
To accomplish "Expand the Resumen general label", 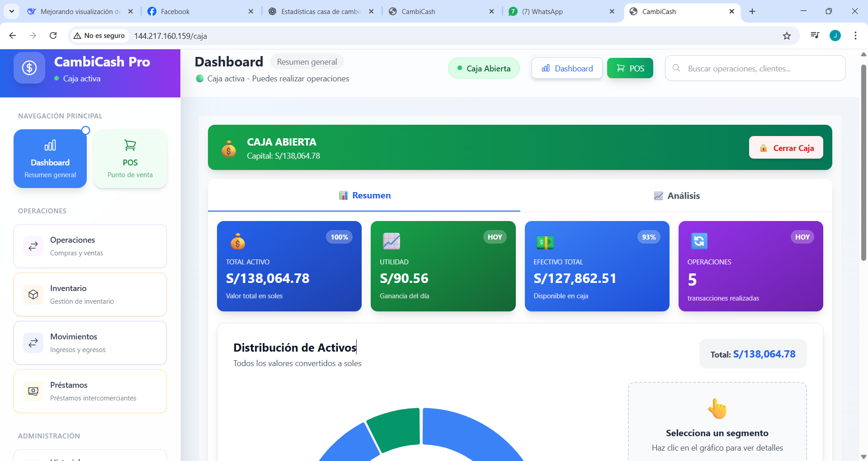I will pos(307,61).
